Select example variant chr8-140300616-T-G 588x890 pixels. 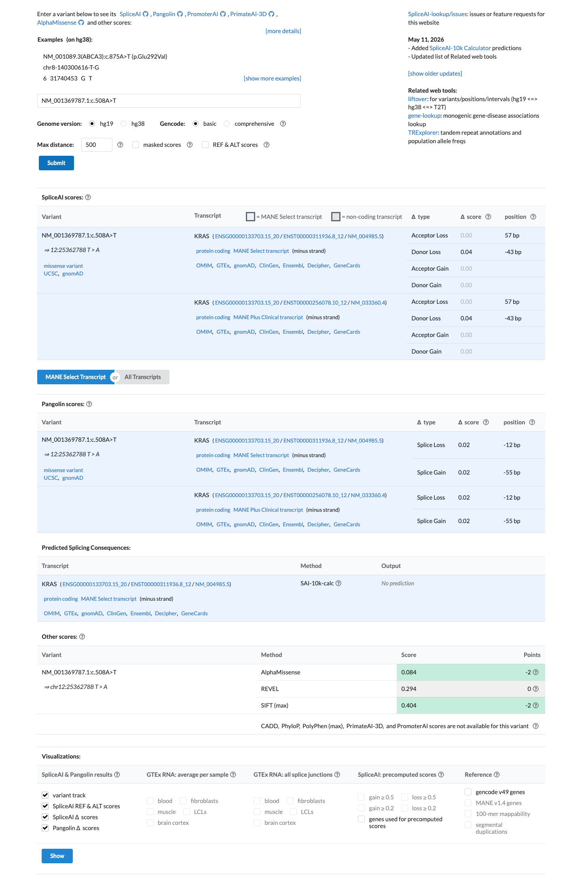tap(71, 68)
